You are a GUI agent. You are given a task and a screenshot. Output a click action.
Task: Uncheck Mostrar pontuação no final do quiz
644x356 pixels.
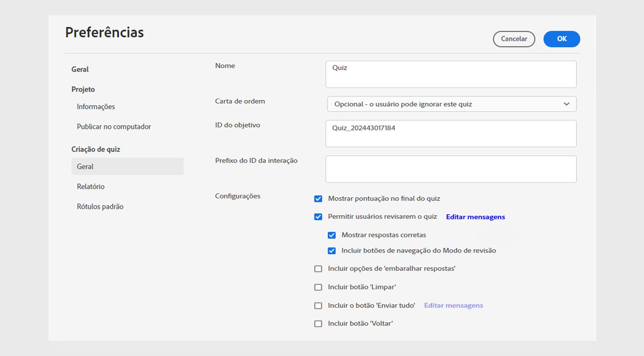coord(318,199)
